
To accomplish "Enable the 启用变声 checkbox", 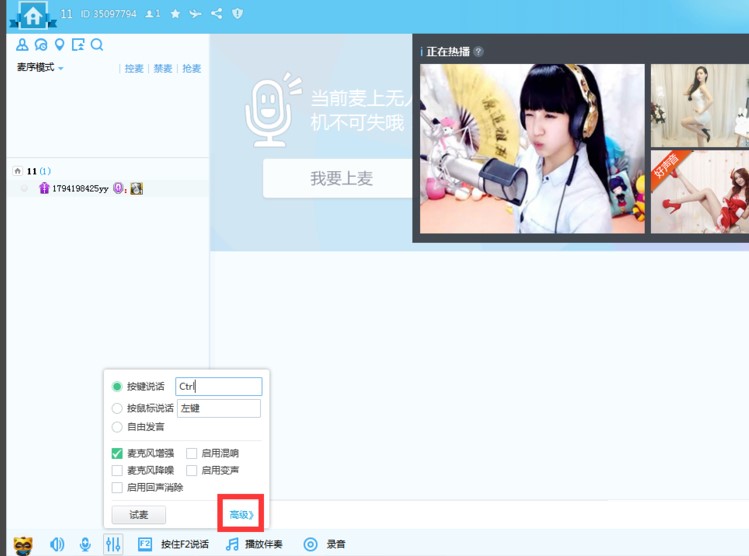I will click(x=192, y=470).
